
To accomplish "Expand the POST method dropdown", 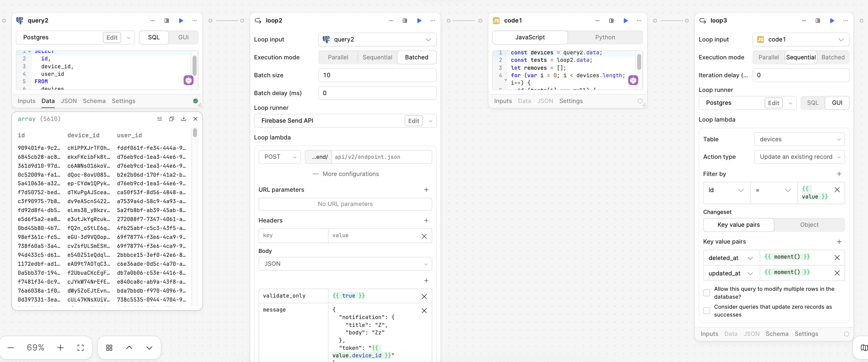I will point(280,157).
